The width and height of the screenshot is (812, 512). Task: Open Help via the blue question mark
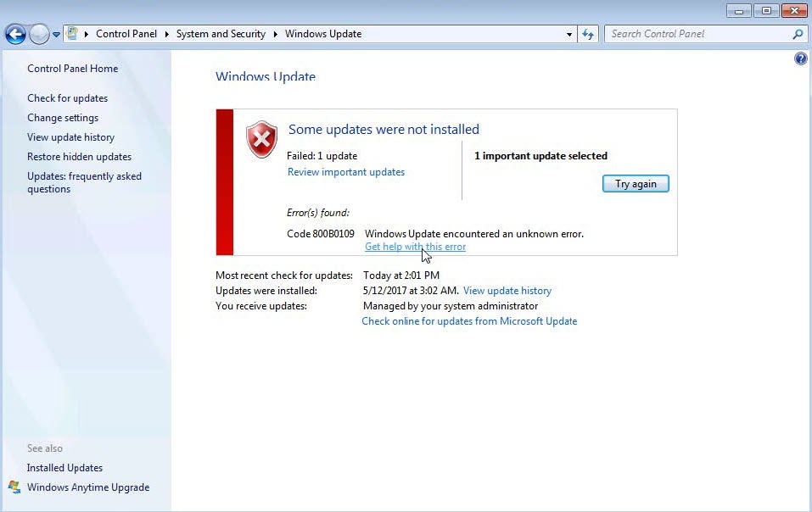click(800, 58)
